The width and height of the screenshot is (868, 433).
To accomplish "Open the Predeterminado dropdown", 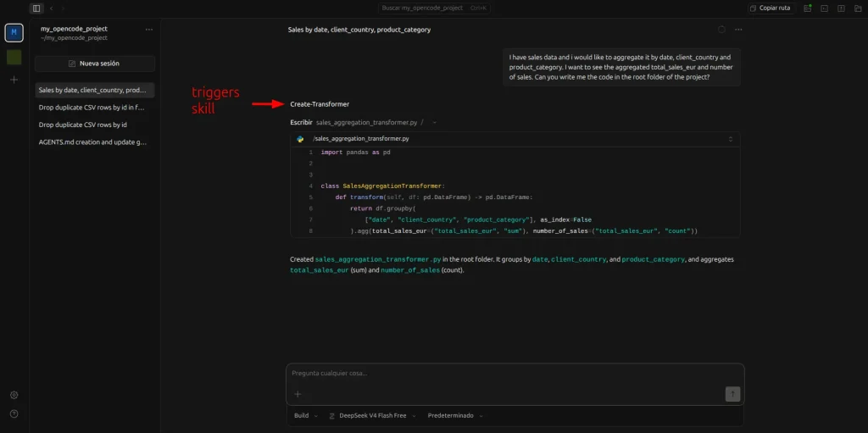I will pyautogui.click(x=455, y=416).
